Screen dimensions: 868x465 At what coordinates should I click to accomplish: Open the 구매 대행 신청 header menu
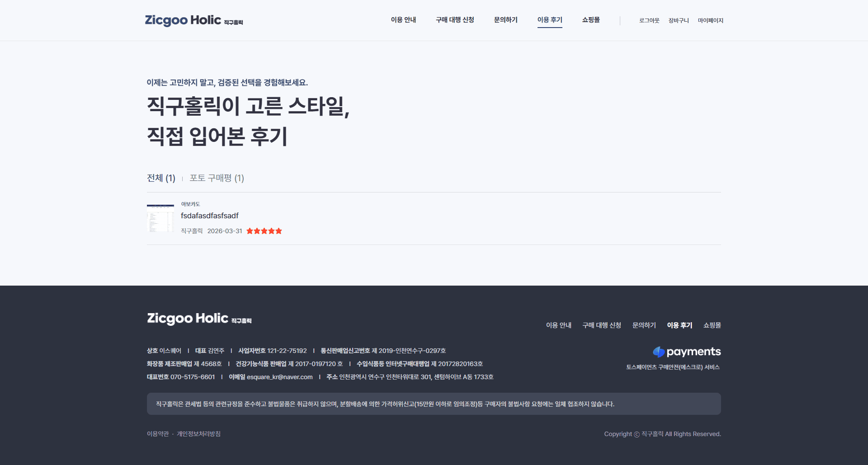click(455, 20)
